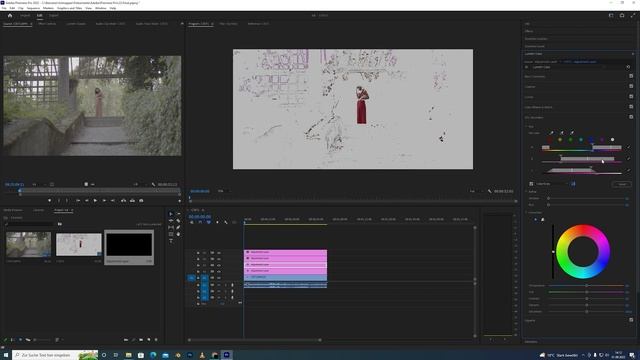The height and width of the screenshot is (360, 640).
Task: Click the Insert button in Source monitor
Action: (x=123, y=200)
